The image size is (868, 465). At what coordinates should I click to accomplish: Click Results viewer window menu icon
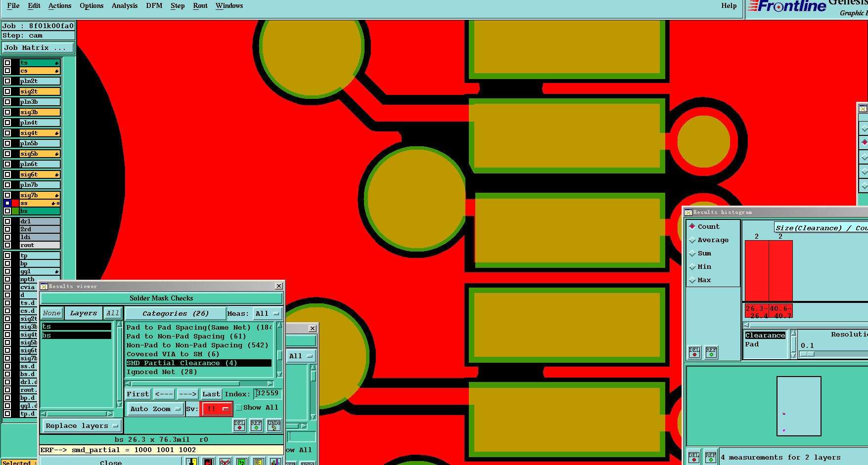click(44, 287)
